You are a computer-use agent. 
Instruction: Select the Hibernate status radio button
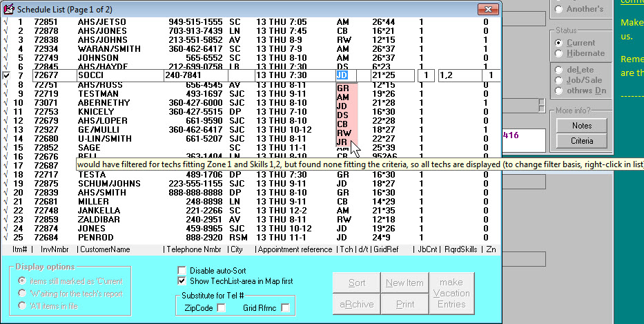(x=559, y=53)
